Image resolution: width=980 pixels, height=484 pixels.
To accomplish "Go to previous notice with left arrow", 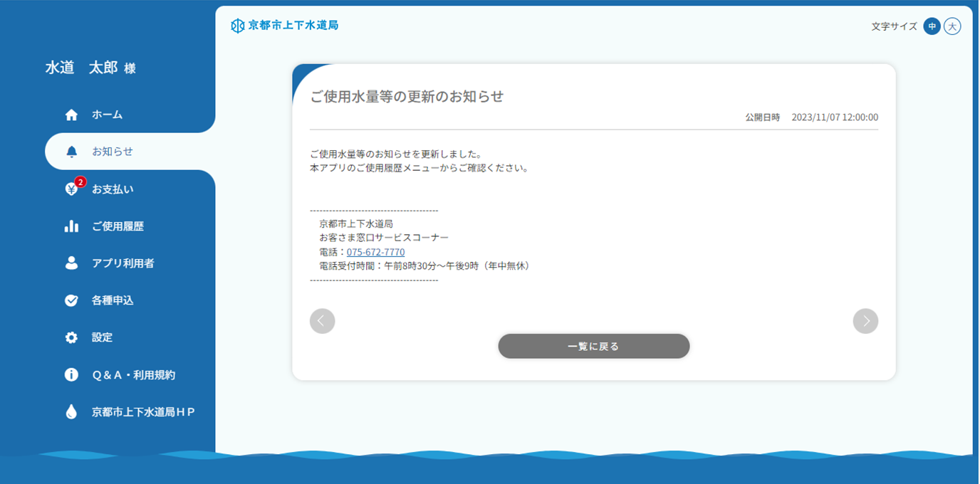I will [322, 321].
